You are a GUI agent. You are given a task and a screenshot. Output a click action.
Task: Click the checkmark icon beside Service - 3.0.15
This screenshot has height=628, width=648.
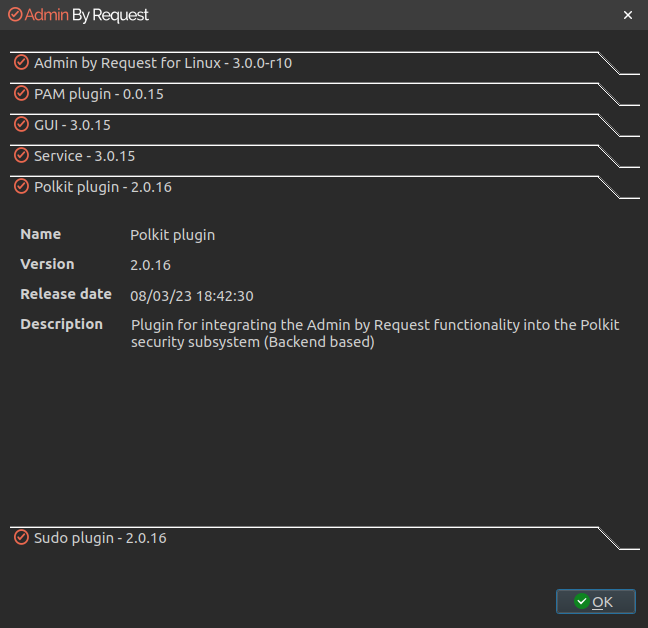point(21,155)
